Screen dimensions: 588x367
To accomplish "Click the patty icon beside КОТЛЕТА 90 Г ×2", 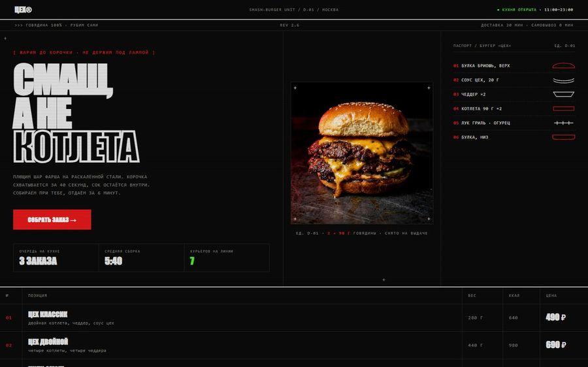I will tap(563, 108).
